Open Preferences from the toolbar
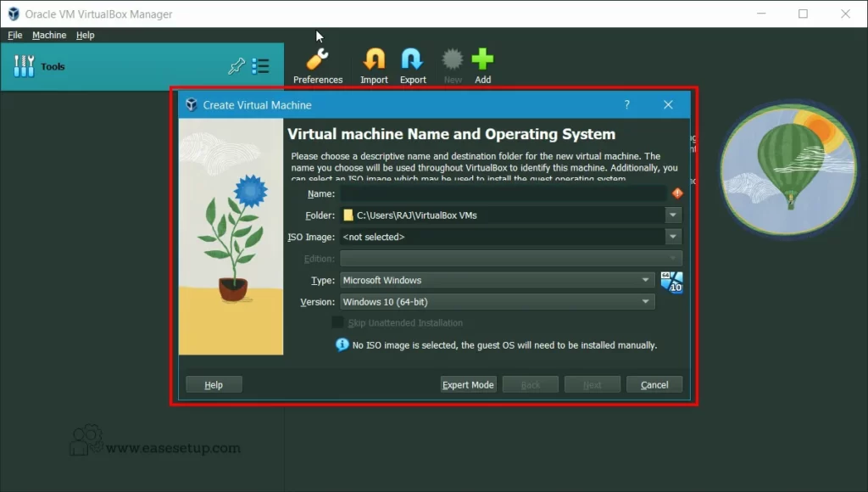868x492 pixels. pyautogui.click(x=318, y=66)
